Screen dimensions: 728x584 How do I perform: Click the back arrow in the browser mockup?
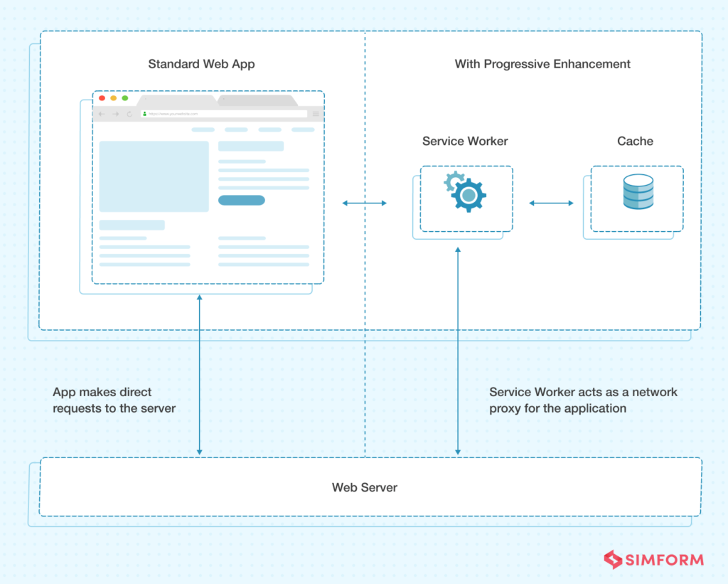tap(101, 113)
